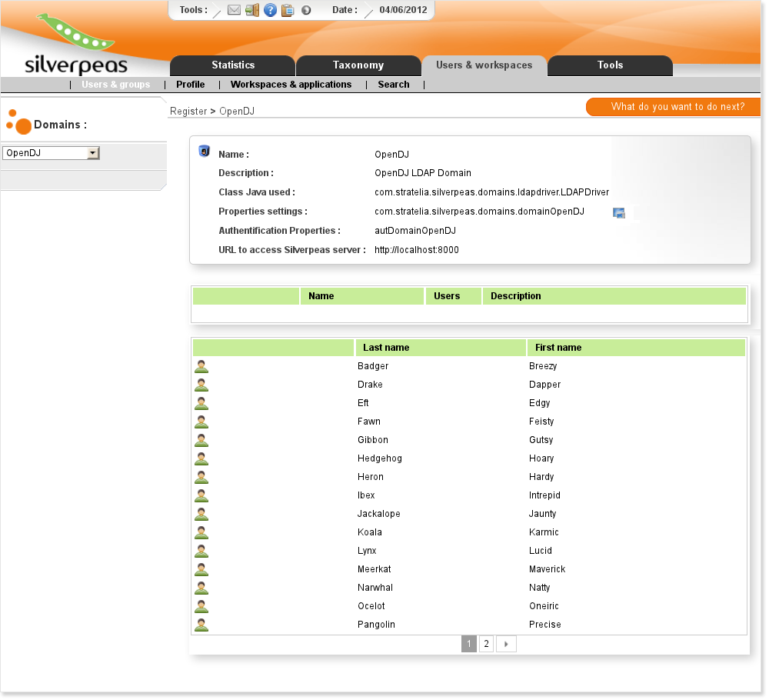The height and width of the screenshot is (700, 769).
Task: Go to page 2 of user list
Action: coord(486,644)
